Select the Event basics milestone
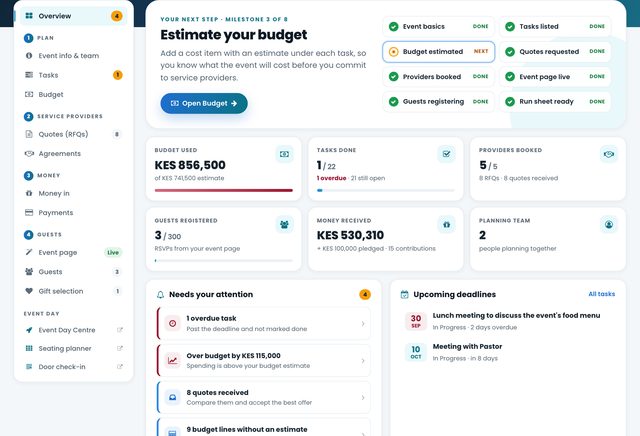This screenshot has height=436, width=640. (x=438, y=27)
